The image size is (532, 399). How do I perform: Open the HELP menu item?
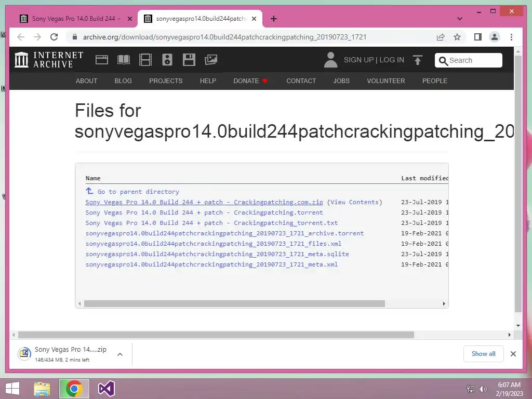[x=208, y=81]
